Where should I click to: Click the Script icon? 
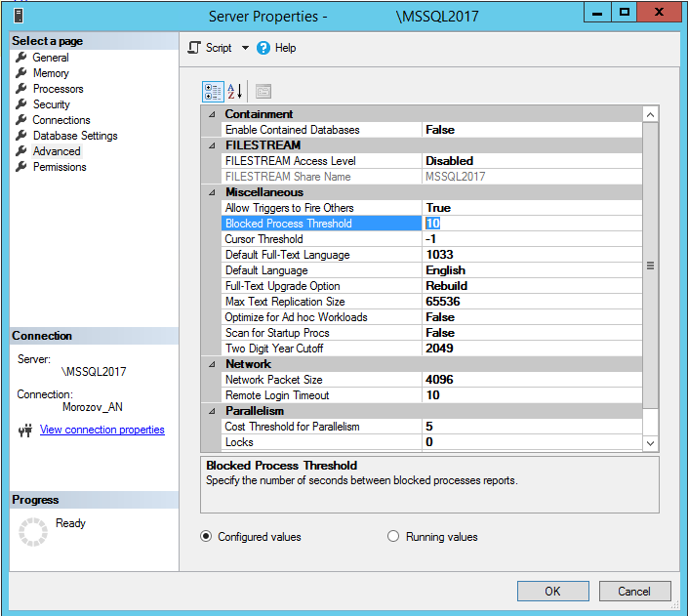194,48
